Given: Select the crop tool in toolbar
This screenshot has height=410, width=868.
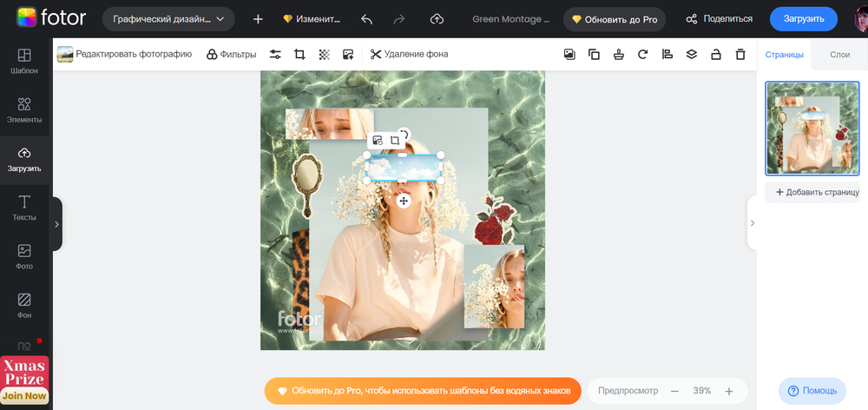Looking at the screenshot, I should 299,55.
